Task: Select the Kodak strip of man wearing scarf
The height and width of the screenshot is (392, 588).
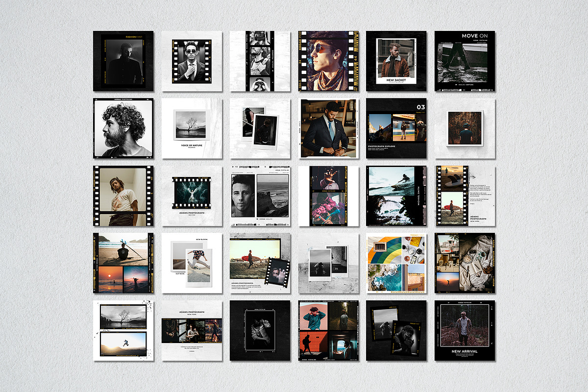Action: [328, 61]
